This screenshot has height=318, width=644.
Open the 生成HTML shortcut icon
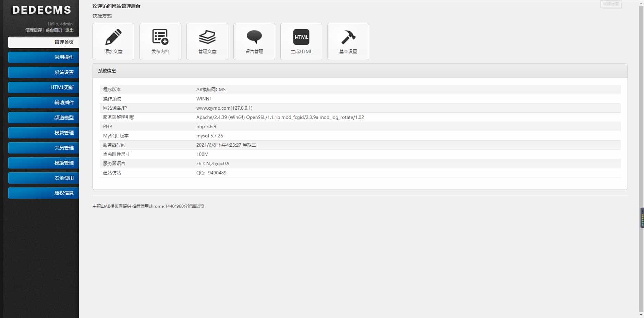point(301,41)
